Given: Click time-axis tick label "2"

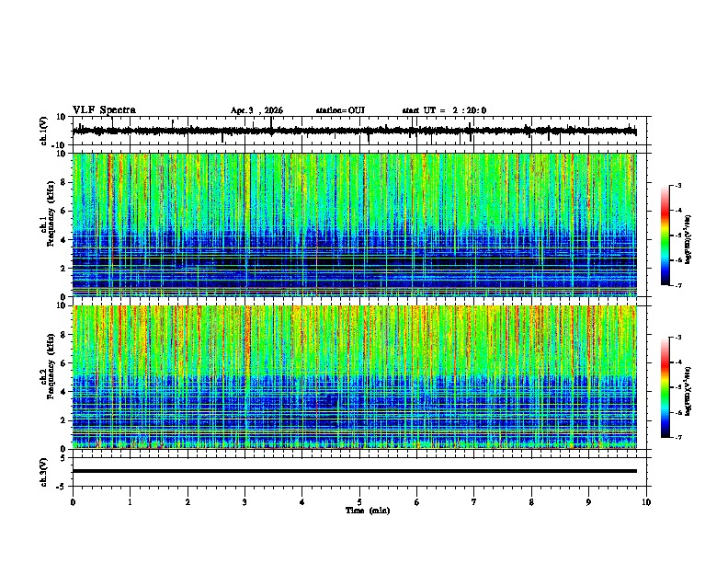Looking at the screenshot, I should pyautogui.click(x=188, y=502).
